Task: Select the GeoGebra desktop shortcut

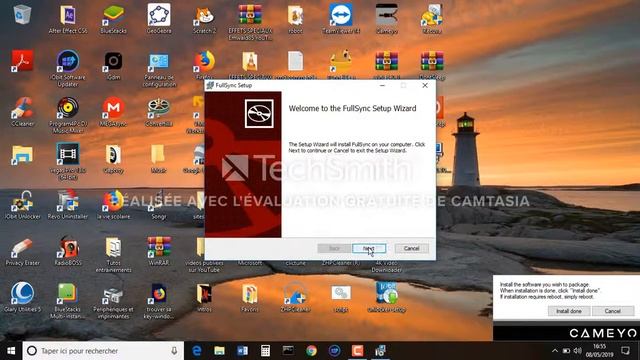Action: [x=159, y=19]
